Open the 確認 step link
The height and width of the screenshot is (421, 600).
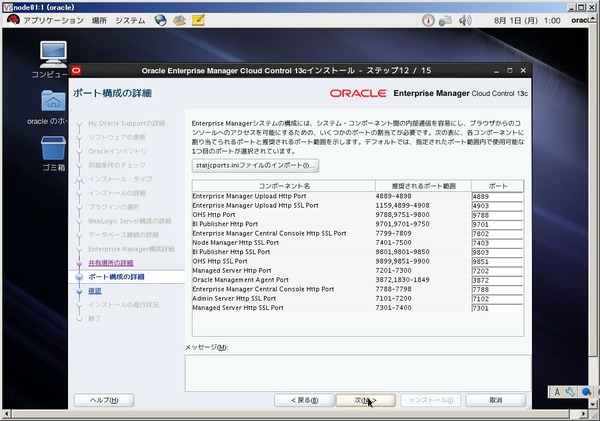(x=95, y=291)
